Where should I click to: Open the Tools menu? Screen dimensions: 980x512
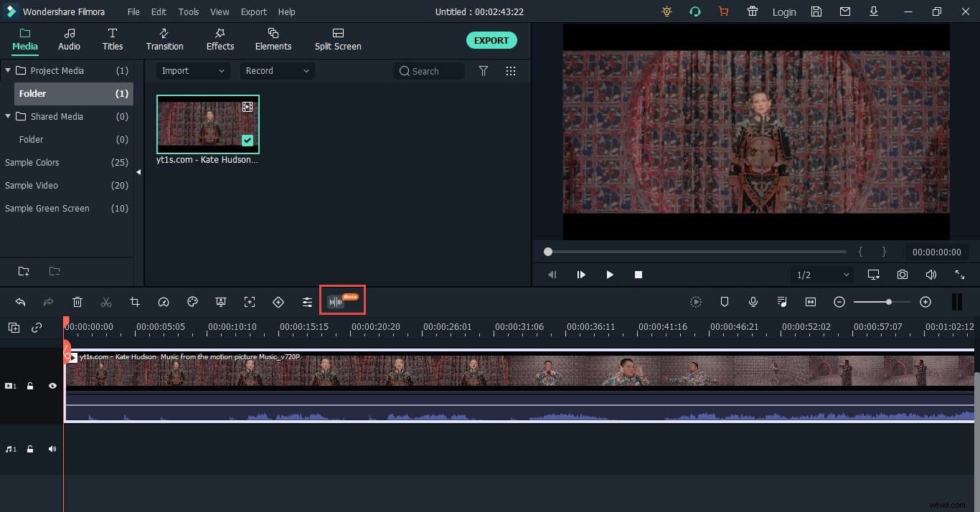(x=188, y=11)
